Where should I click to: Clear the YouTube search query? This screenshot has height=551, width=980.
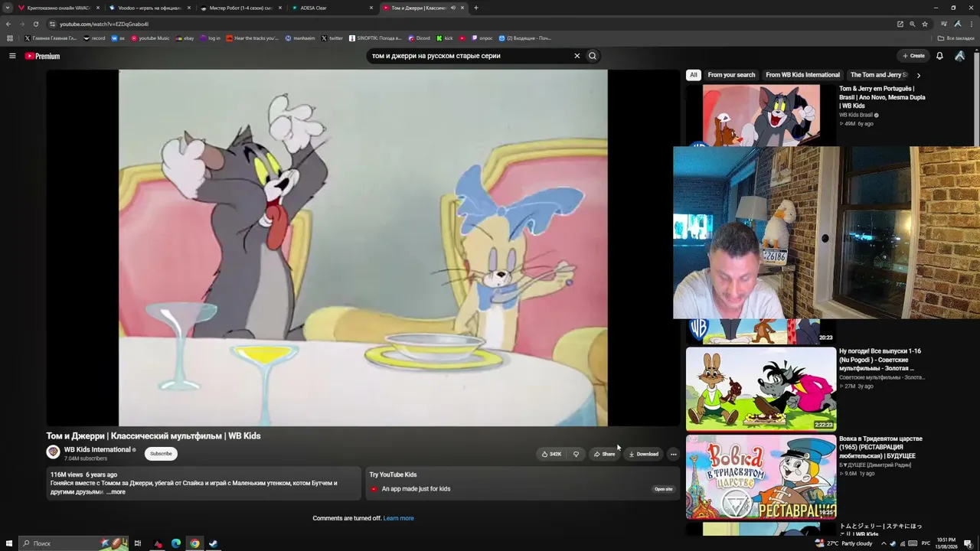[x=577, y=56]
